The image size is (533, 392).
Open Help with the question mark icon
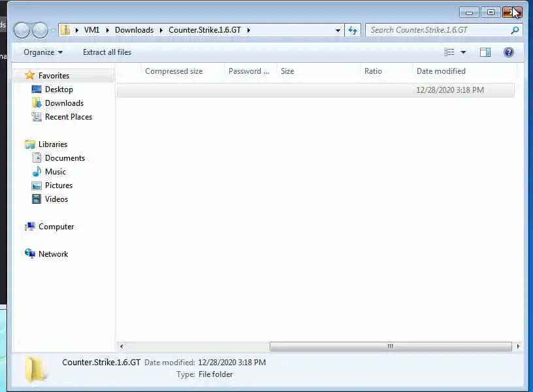(x=509, y=52)
